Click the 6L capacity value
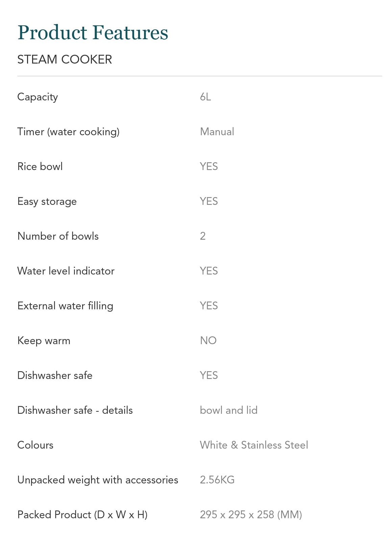This screenshot has width=392, height=549. 205,97
